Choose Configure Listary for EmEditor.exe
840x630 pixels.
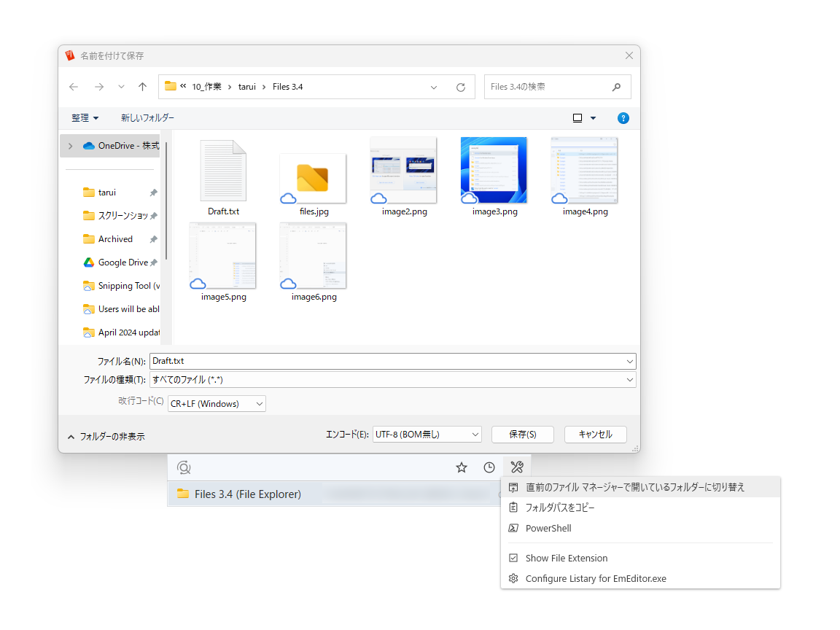(640, 578)
